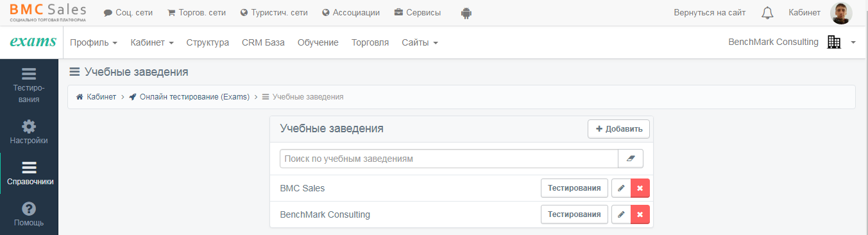Select Справочники in the sidebar
Viewport: 868px width, 235px height.
[x=30, y=173]
